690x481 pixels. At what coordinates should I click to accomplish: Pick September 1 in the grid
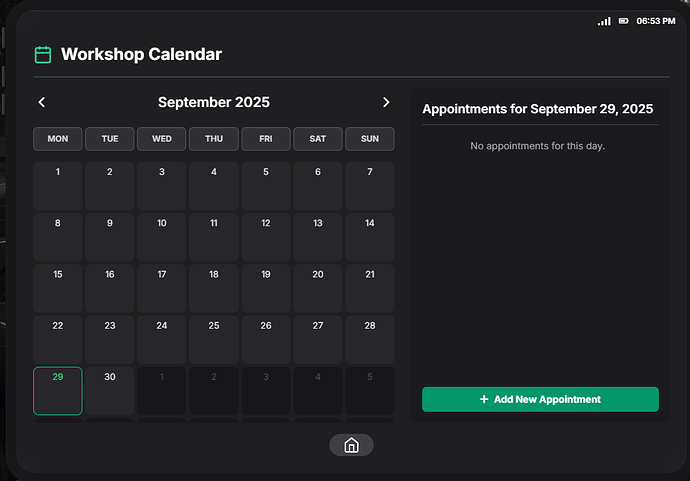[58, 186]
